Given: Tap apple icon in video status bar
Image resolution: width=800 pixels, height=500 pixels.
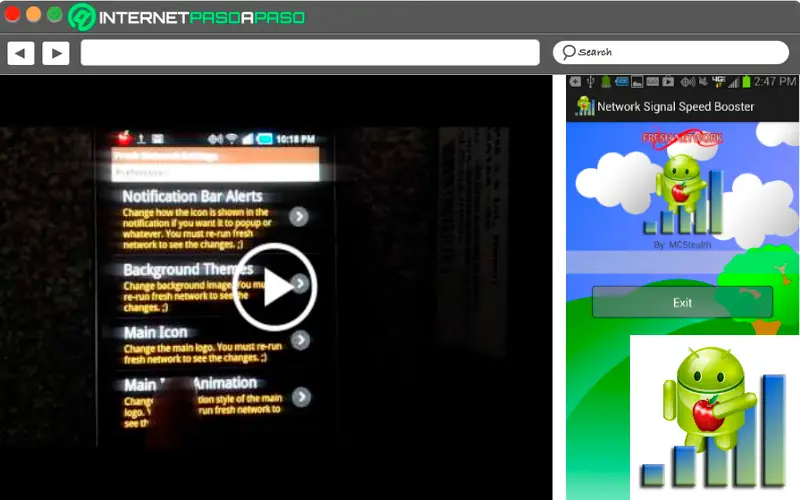Looking at the screenshot, I should point(124,137).
